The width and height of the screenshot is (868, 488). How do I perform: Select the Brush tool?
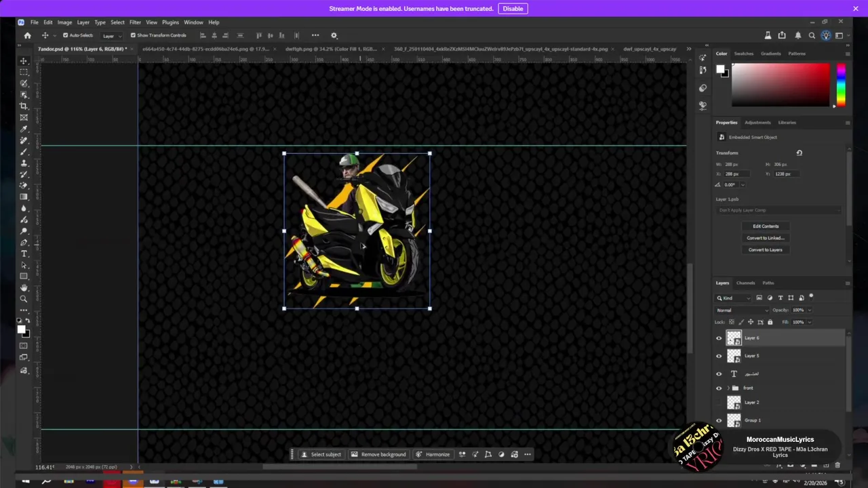tap(24, 152)
